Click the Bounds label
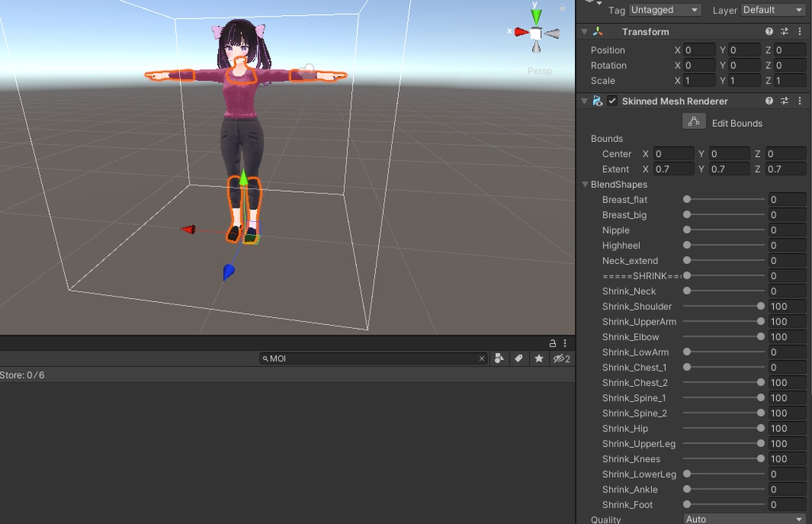Image resolution: width=812 pixels, height=524 pixels. coord(607,139)
